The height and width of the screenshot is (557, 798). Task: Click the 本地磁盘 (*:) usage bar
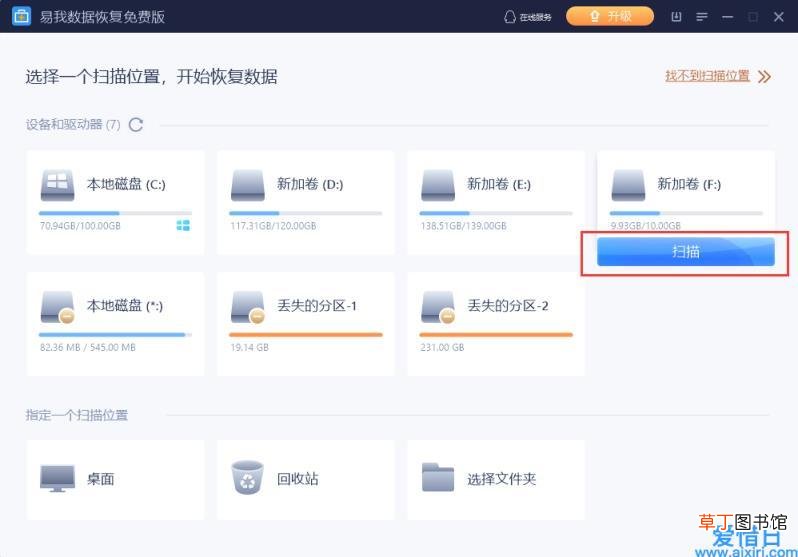(116, 335)
